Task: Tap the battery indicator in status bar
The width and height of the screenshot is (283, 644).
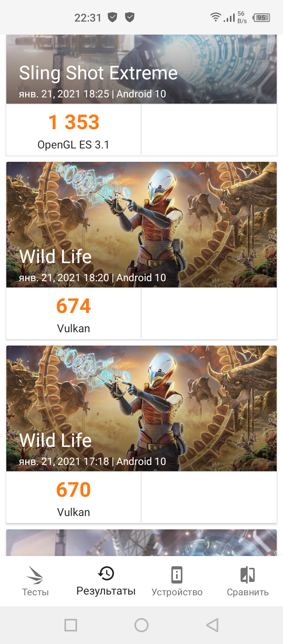Action: coord(261,18)
